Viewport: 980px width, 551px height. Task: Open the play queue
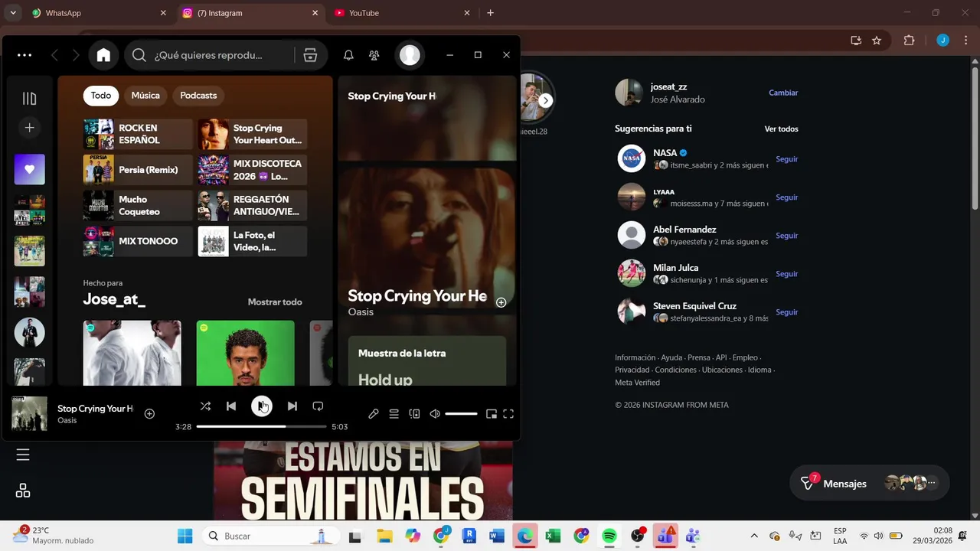(394, 414)
